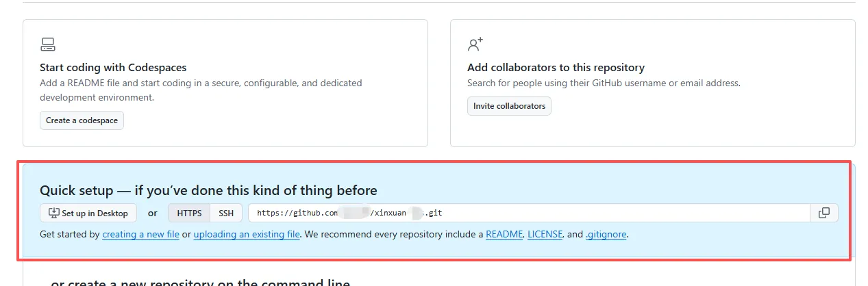
Task: Click the Codespaces README description paragraph
Action: 201,90
